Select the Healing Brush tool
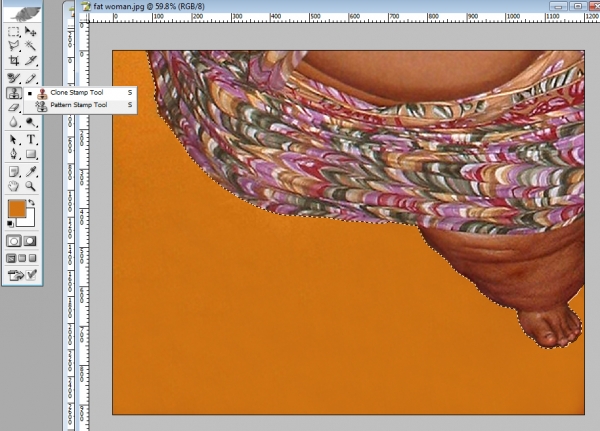600x431 pixels. 13,78
